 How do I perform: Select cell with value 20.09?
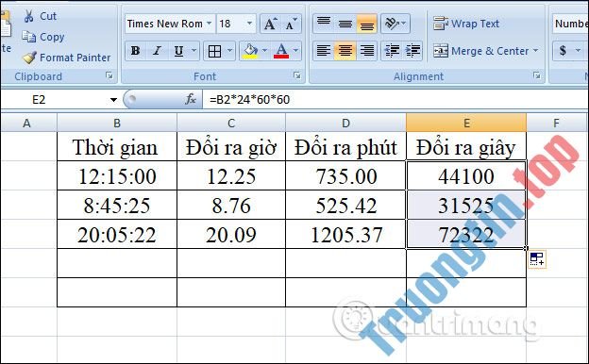coord(231,235)
